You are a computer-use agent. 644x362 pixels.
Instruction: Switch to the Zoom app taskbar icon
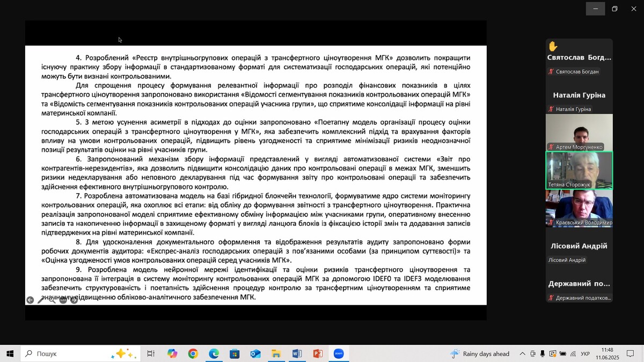pyautogui.click(x=339, y=353)
